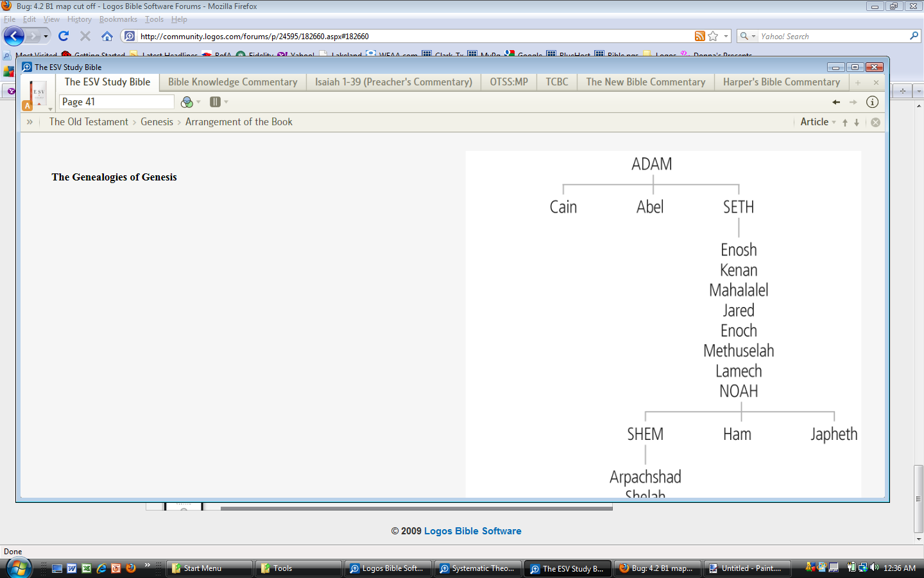Switch to Untitled - Paint taskbar window
This screenshot has width=924, height=578.
[x=748, y=568]
